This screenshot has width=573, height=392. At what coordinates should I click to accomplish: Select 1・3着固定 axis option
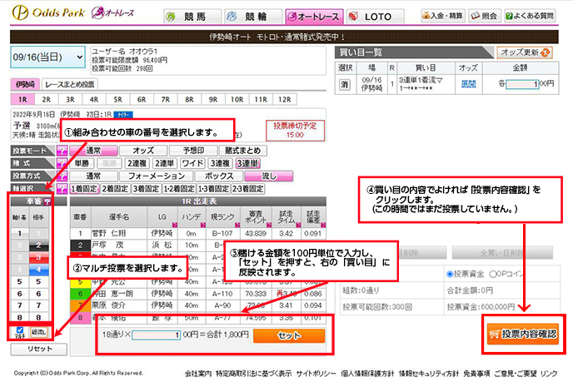coord(214,189)
